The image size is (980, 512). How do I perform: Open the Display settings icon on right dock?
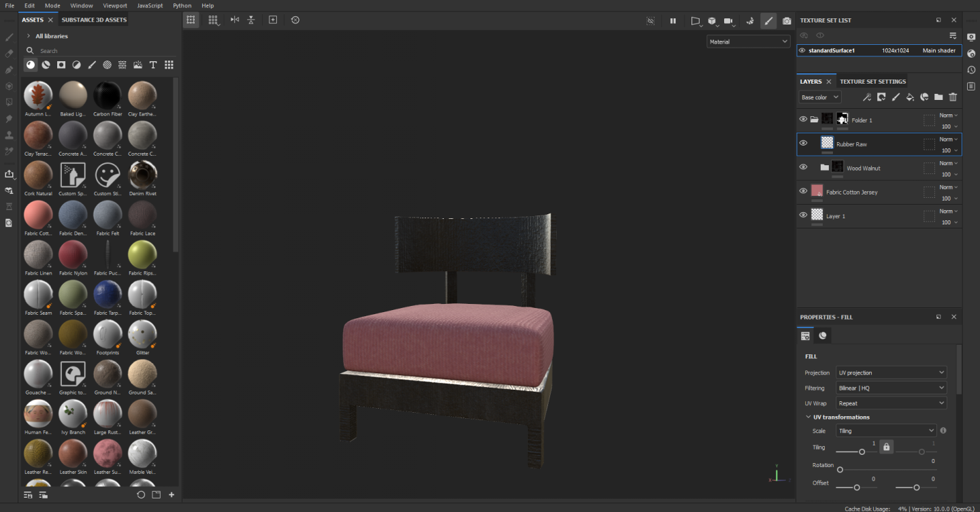pos(971,37)
